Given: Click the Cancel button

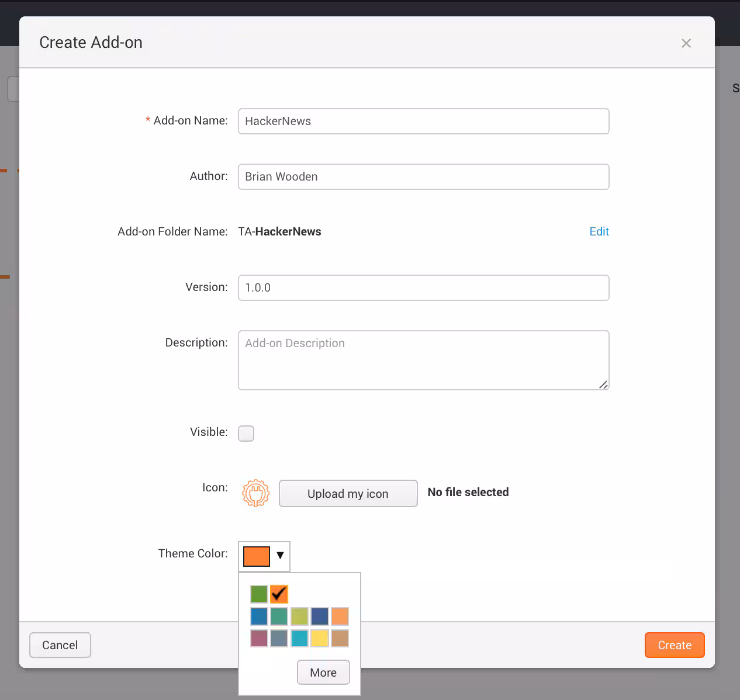Looking at the screenshot, I should (x=60, y=645).
